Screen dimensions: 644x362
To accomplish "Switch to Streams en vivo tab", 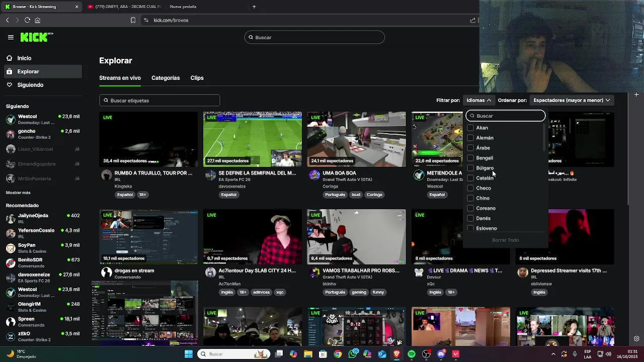I will click(120, 78).
